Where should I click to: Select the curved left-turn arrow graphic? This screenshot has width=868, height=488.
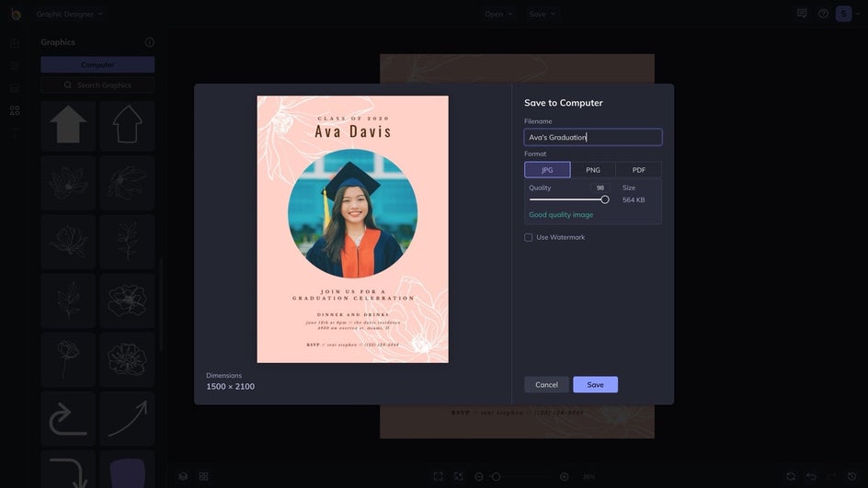tap(68, 419)
